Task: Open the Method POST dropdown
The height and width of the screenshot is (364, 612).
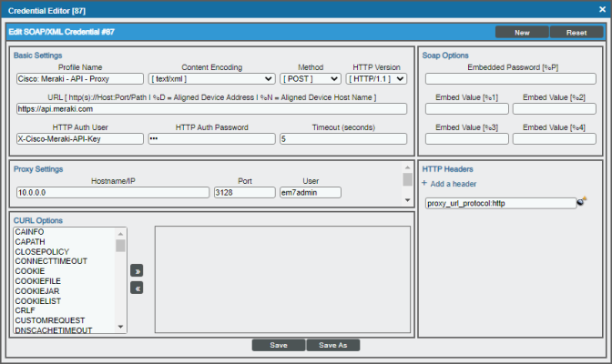Action: point(311,79)
